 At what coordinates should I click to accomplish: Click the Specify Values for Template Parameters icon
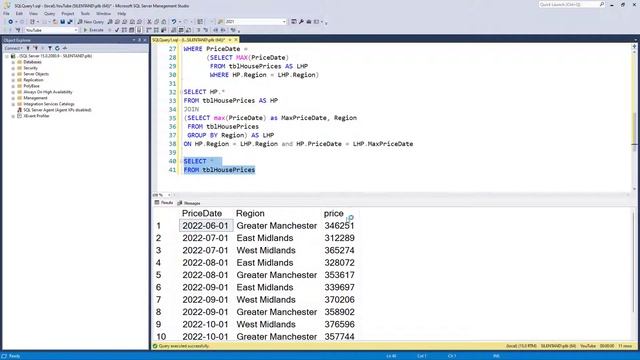tap(233, 30)
